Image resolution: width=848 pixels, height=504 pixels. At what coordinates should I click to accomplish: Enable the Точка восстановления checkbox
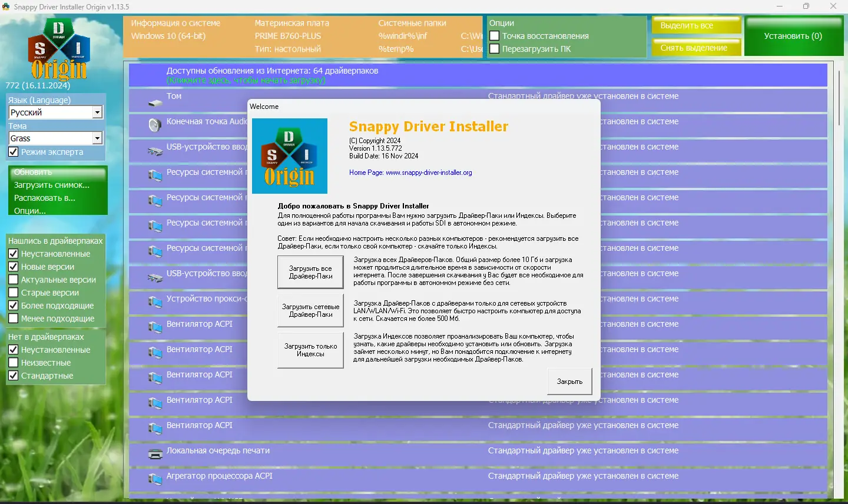coord(495,36)
